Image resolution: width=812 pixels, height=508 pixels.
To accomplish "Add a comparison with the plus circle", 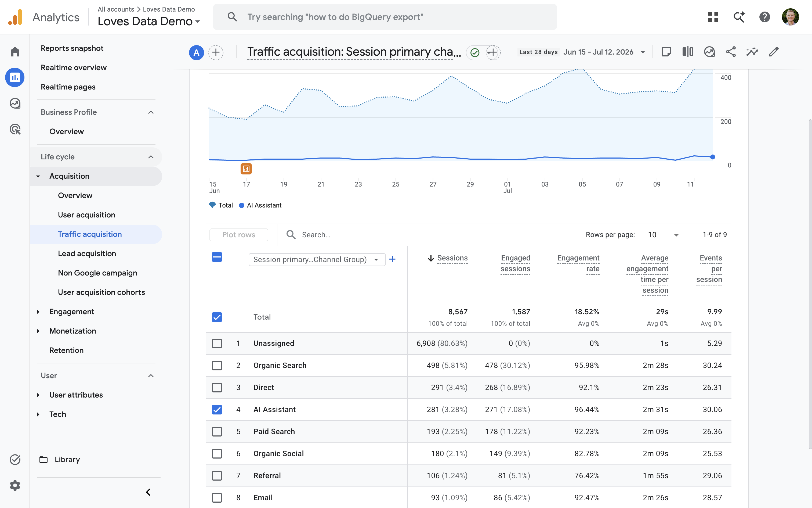I will click(x=216, y=52).
